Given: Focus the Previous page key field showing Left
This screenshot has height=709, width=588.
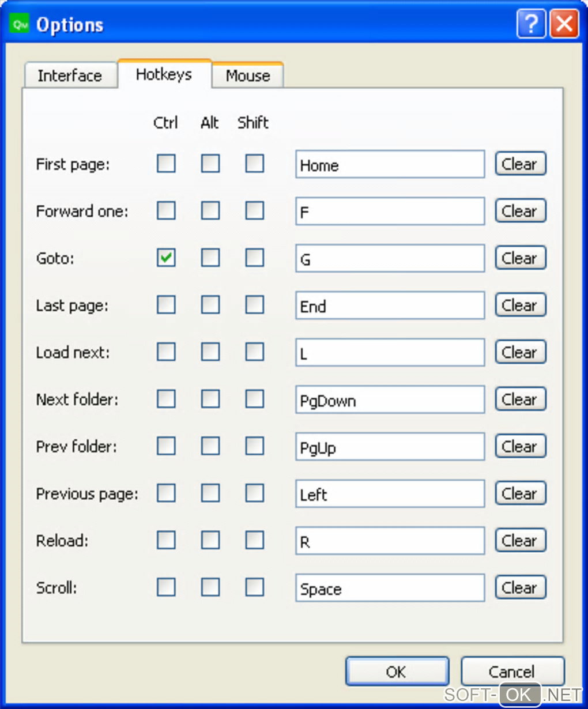Looking at the screenshot, I should point(390,494).
